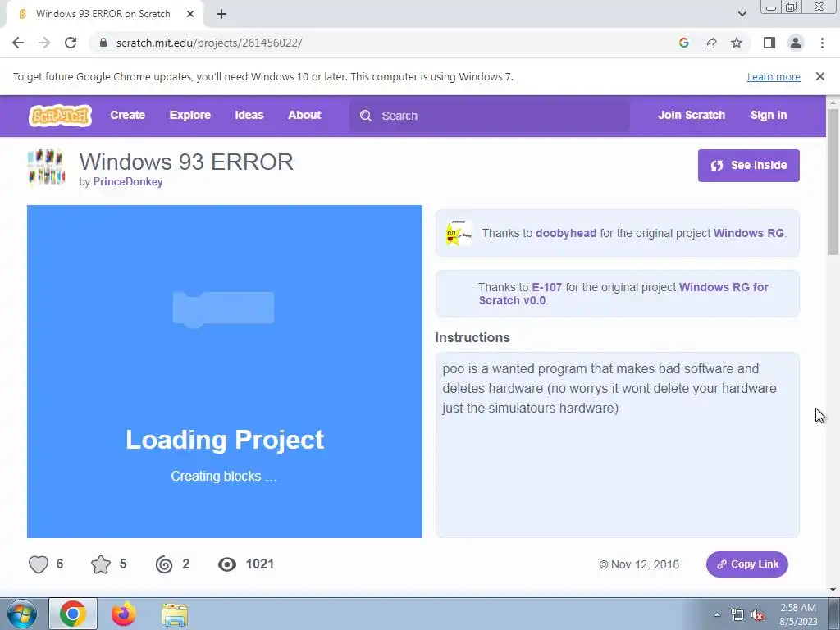
Task: Open E-107 profile link
Action: click(x=546, y=287)
